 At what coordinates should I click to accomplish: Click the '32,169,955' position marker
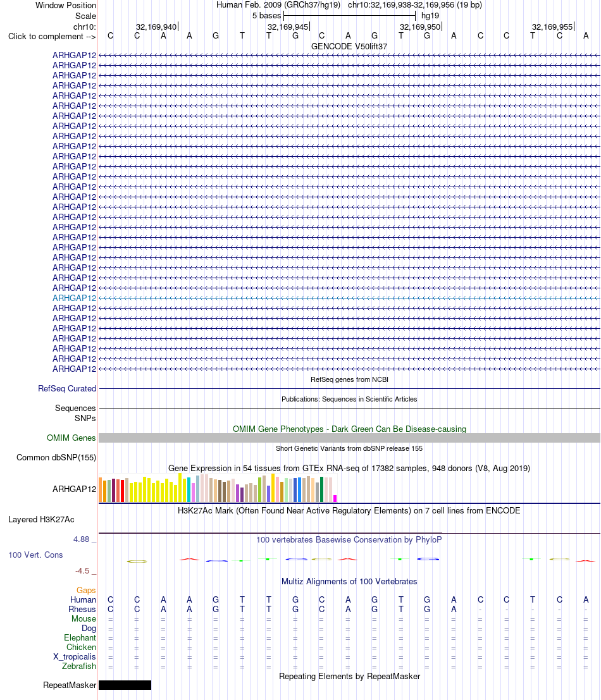click(552, 27)
